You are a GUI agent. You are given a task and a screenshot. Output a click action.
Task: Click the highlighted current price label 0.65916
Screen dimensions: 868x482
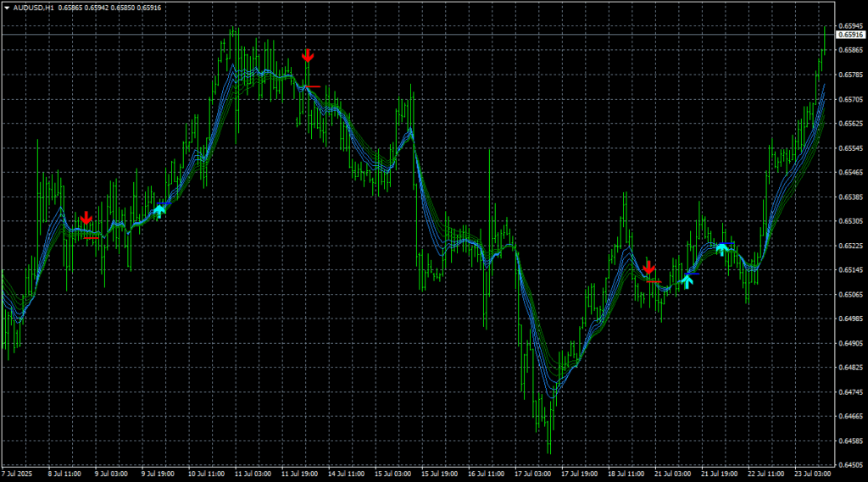[851, 35]
